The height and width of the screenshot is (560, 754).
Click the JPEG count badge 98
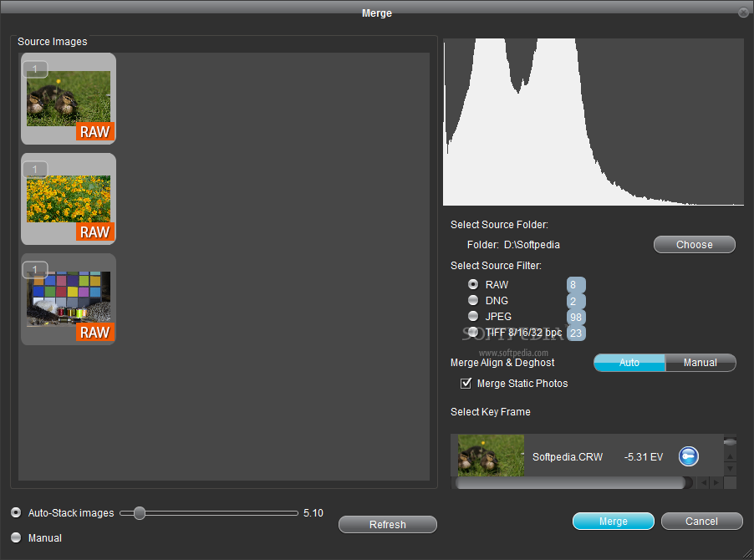click(x=576, y=317)
